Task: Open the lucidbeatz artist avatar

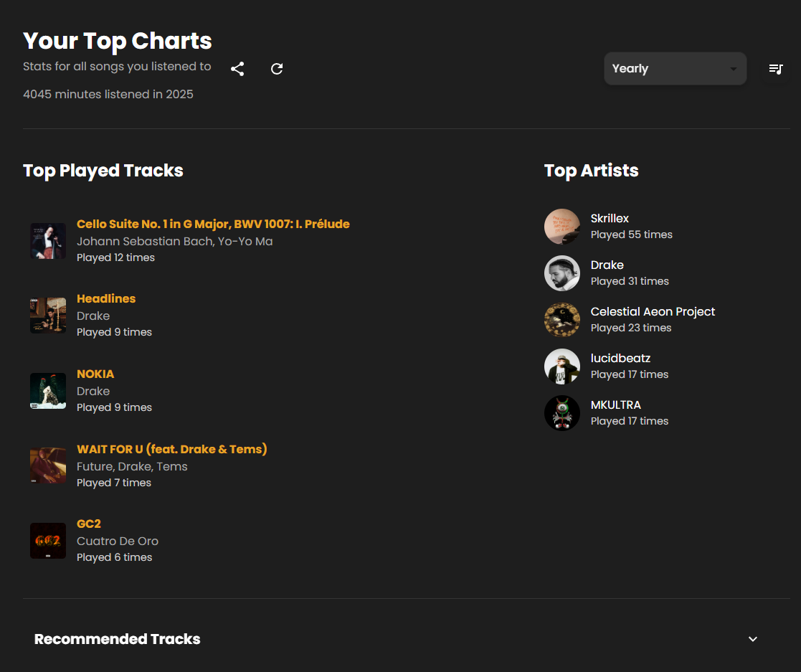Action: pyautogui.click(x=562, y=366)
